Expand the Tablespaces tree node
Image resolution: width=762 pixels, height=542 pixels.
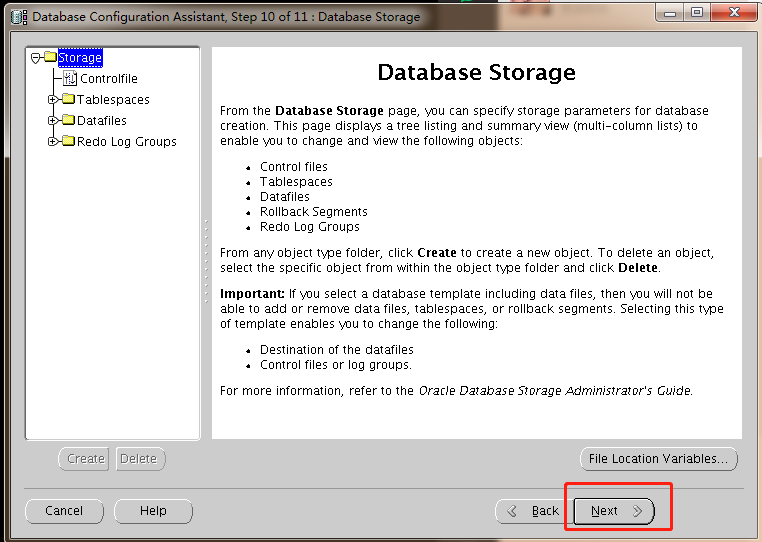coord(52,100)
